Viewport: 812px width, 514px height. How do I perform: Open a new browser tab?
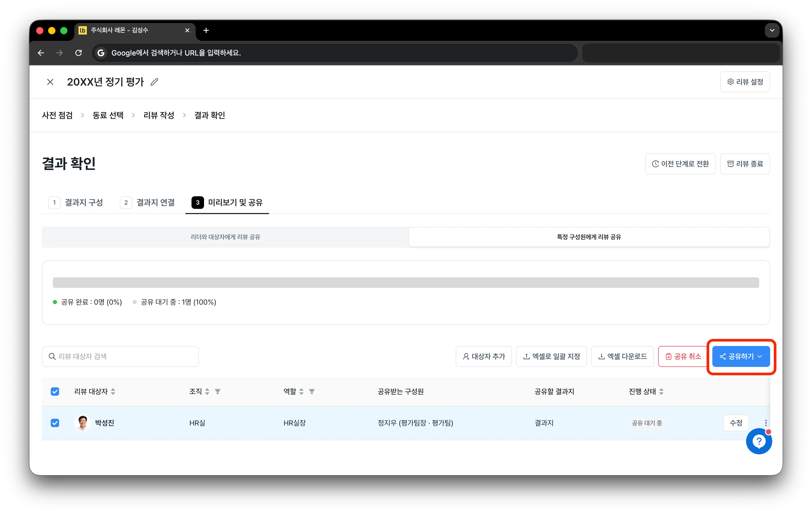(206, 30)
